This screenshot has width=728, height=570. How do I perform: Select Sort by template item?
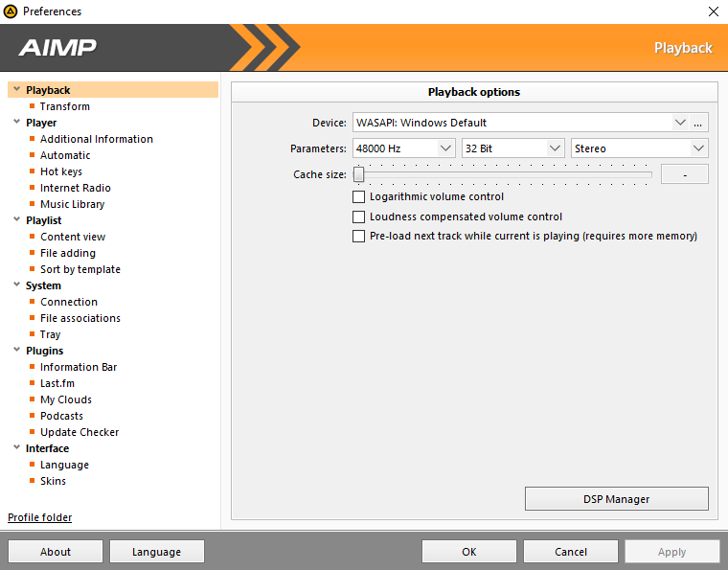[80, 269]
